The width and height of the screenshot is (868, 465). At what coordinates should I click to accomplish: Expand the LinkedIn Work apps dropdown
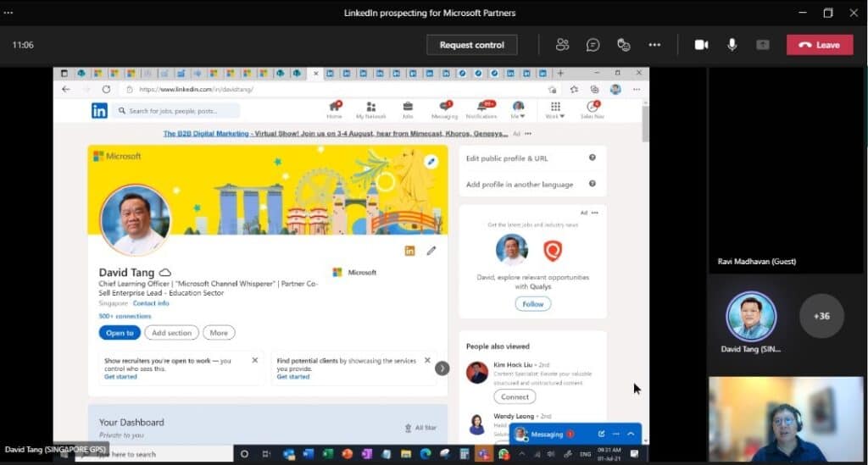pos(555,110)
